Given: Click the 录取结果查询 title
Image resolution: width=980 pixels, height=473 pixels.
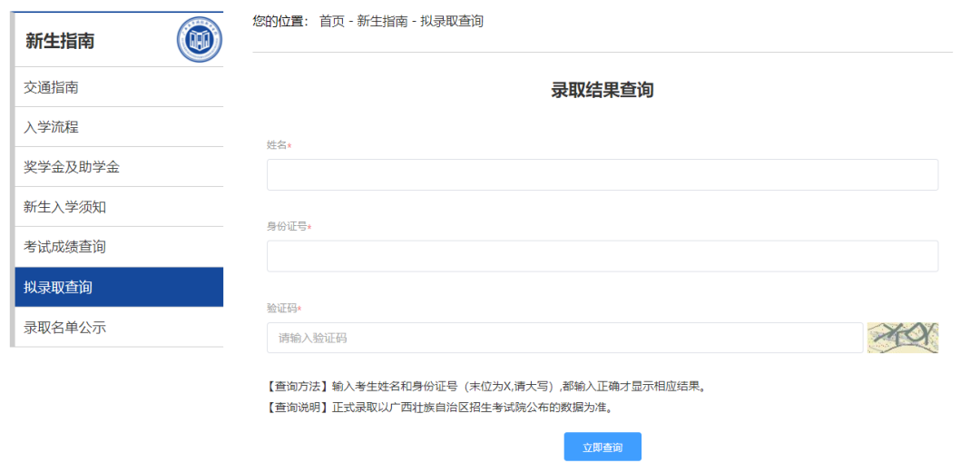Looking at the screenshot, I should coord(603,90).
